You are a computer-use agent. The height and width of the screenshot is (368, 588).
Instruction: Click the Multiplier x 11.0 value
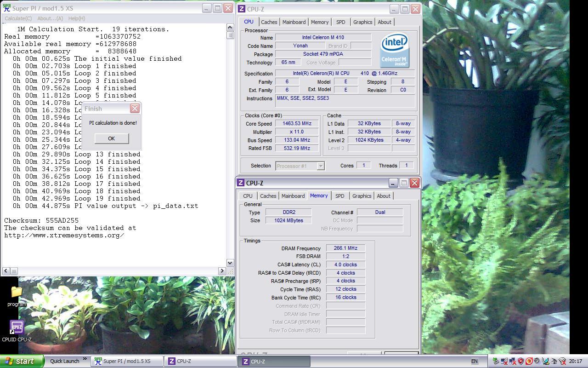[x=297, y=132]
